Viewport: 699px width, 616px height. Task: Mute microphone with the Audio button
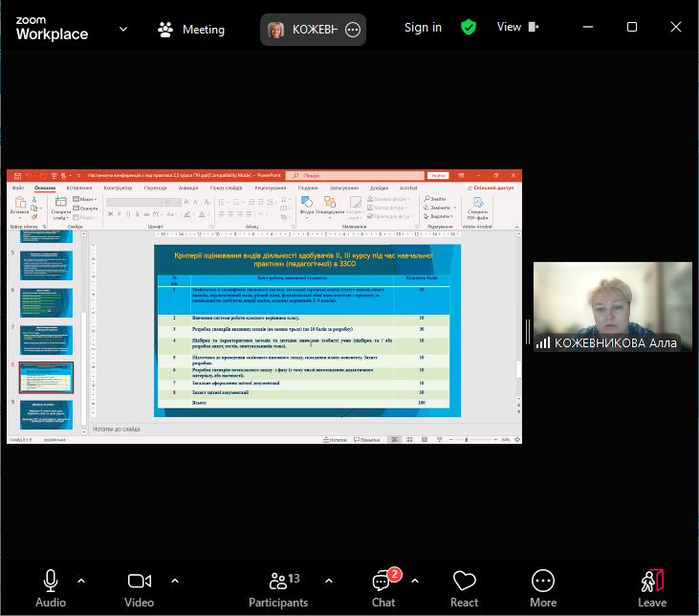click(x=51, y=587)
